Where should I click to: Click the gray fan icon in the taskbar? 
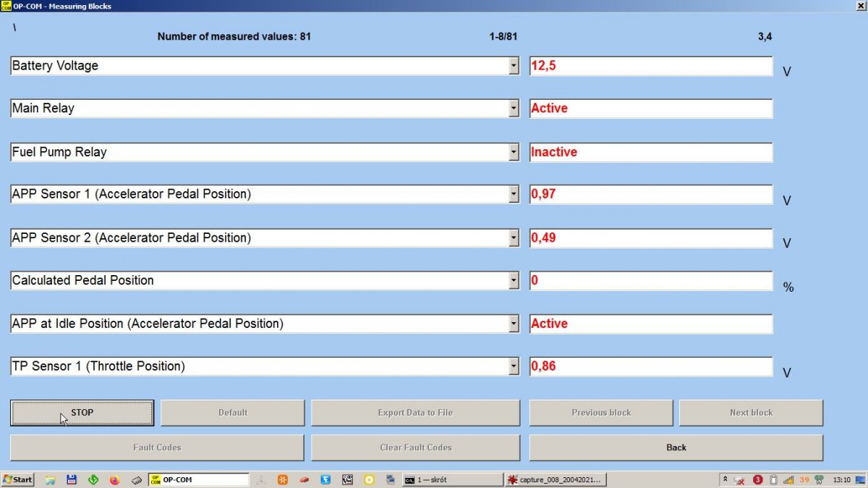point(262,479)
